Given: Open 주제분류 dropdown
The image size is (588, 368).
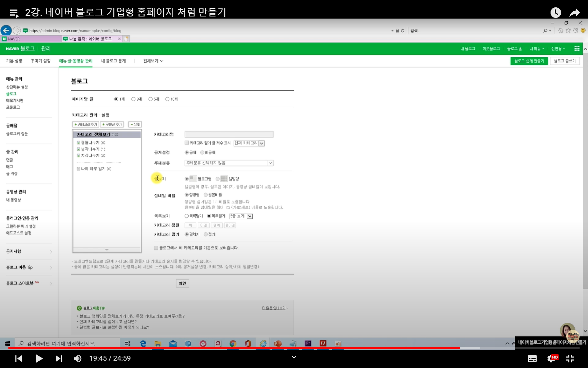Looking at the screenshot, I should point(229,163).
